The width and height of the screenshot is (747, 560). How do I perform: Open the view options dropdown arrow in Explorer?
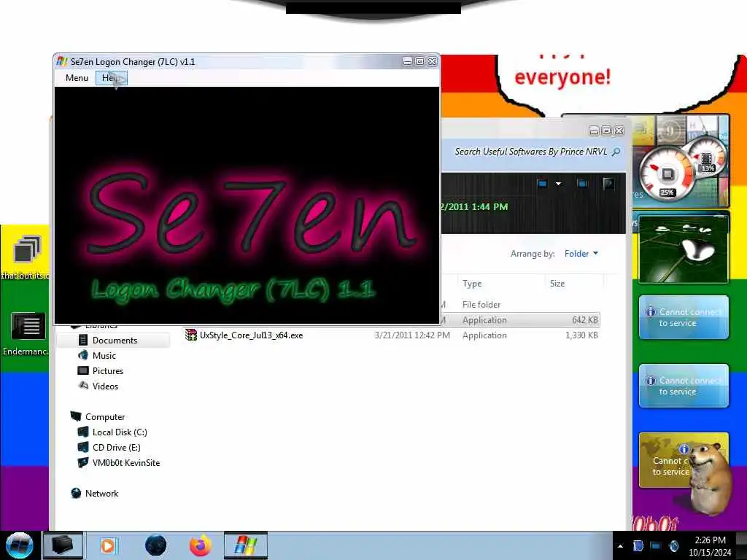[x=558, y=184]
